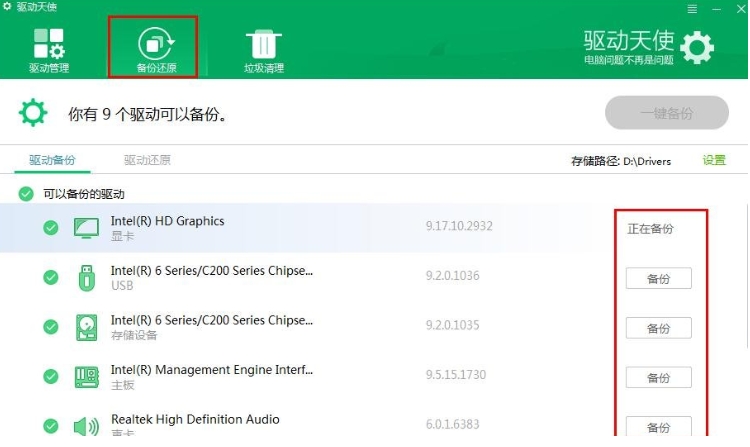Uncheck the Intel(R) HD Graphics driver

point(51,228)
